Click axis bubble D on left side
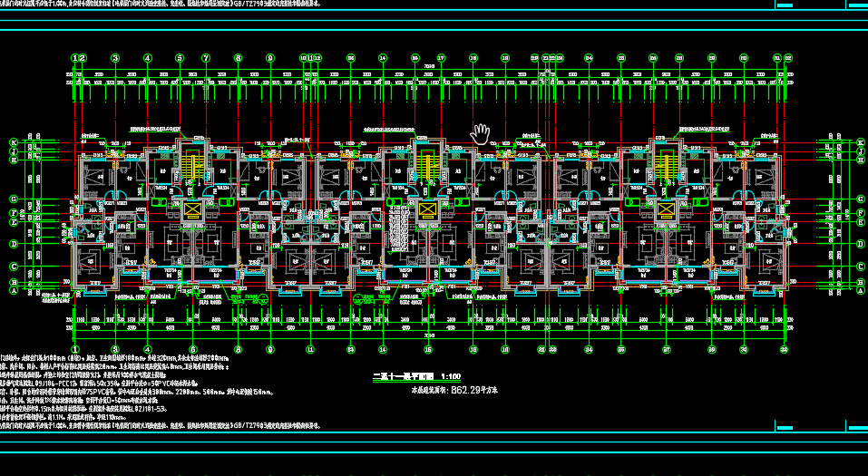The width and height of the screenshot is (868, 476). pyautogui.click(x=14, y=244)
